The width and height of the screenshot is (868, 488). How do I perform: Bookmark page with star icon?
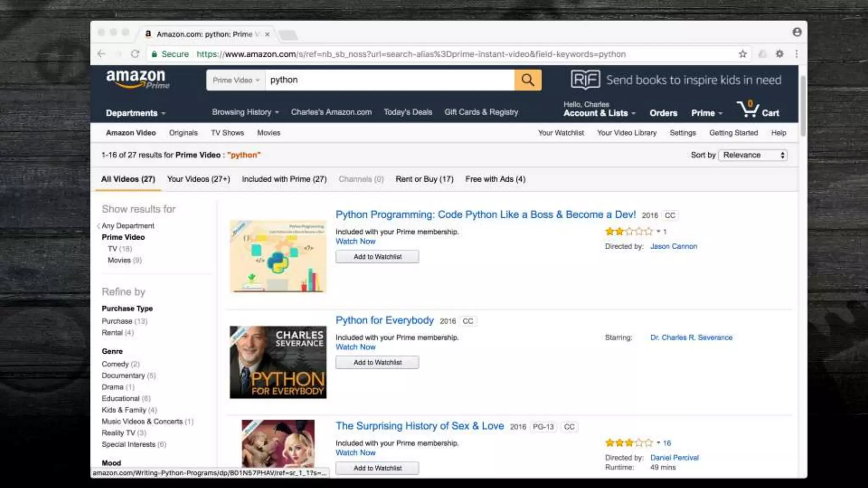pos(743,54)
